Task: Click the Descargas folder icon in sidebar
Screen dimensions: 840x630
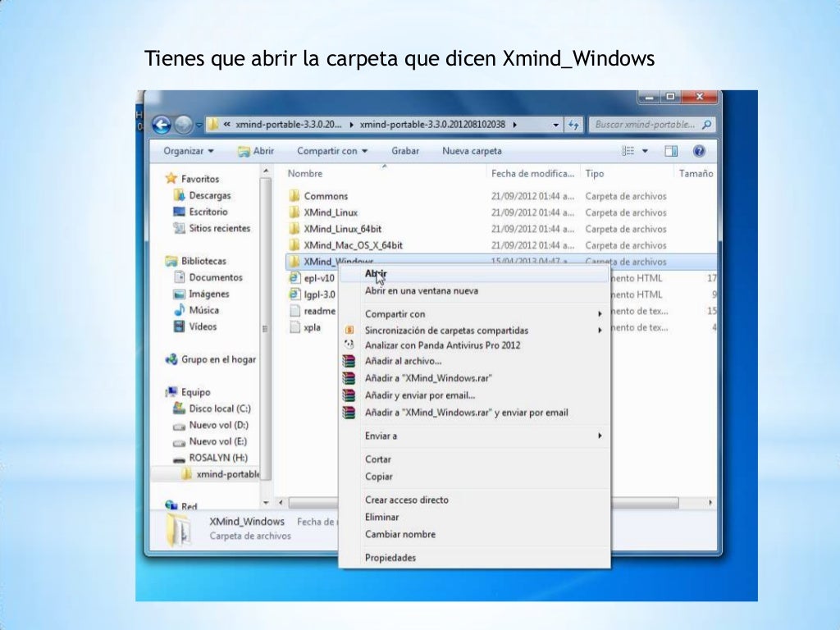Action: [179, 195]
